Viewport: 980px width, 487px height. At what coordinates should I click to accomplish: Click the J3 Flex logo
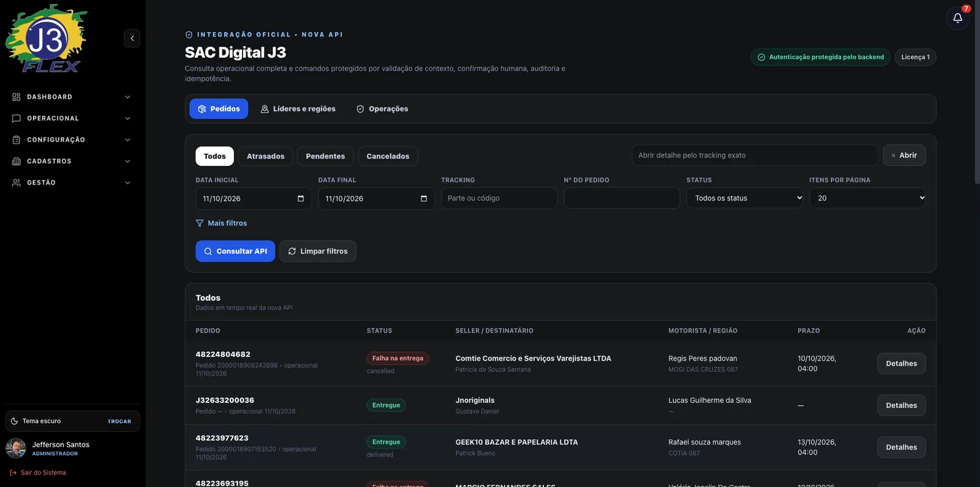click(47, 39)
